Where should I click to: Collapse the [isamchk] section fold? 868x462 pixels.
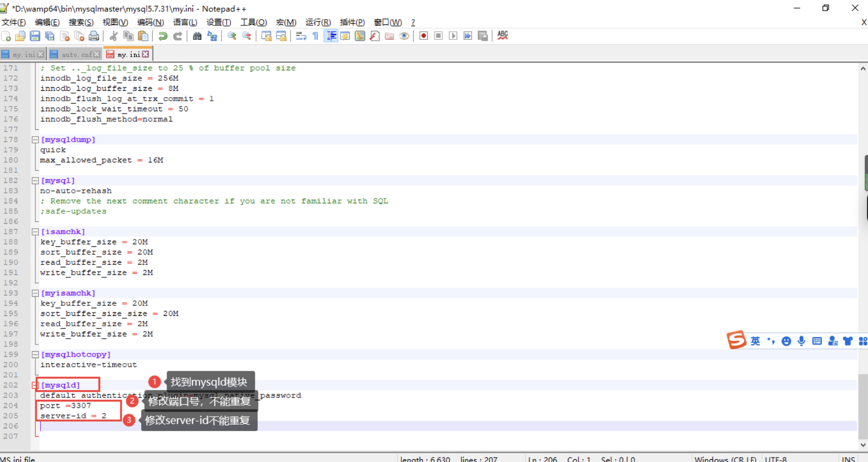(35, 232)
